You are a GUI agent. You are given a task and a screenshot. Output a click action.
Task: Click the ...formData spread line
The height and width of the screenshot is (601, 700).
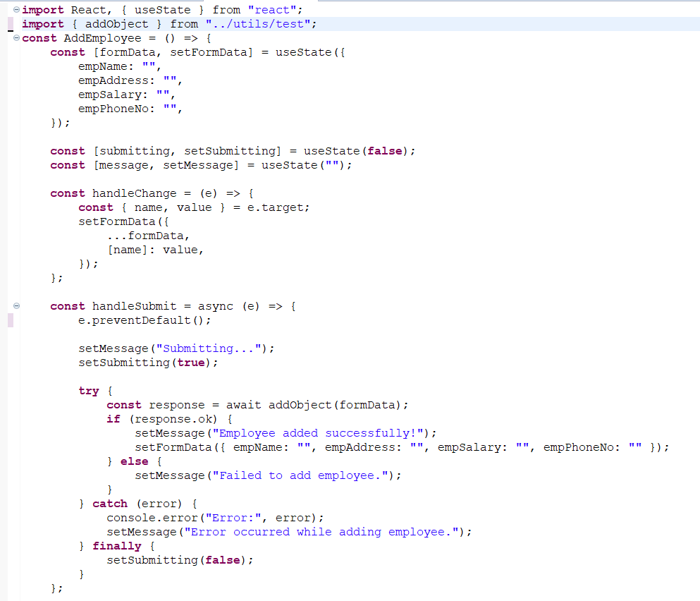tap(148, 236)
